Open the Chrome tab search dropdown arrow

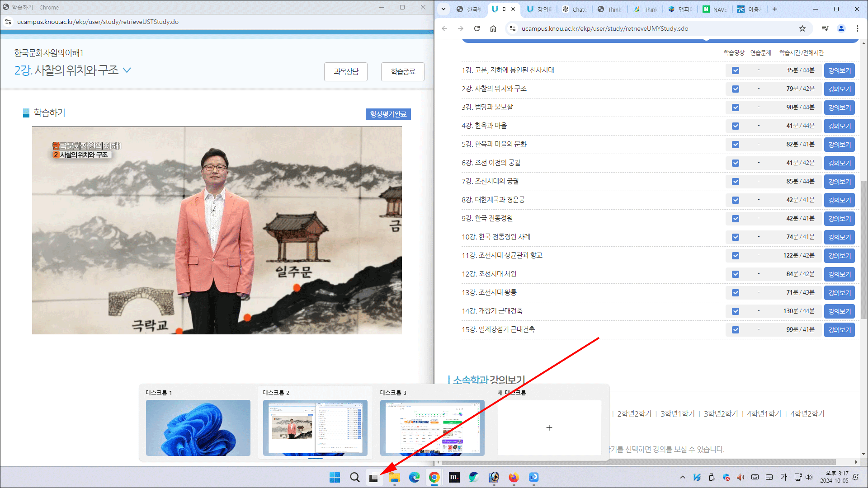[x=443, y=9]
